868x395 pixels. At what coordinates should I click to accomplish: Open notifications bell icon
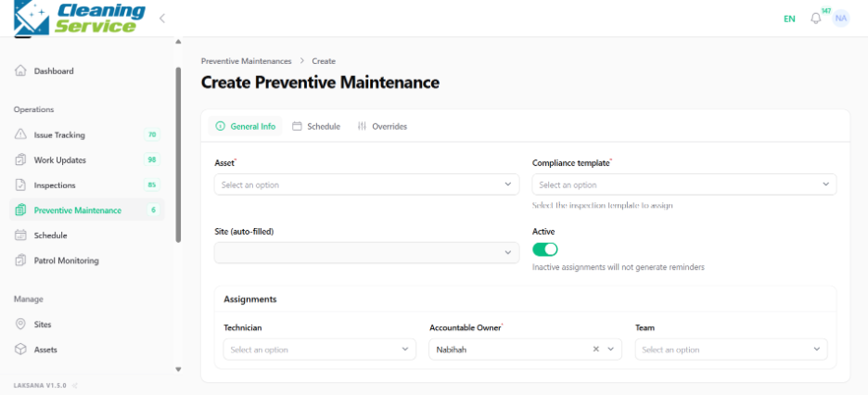(815, 19)
